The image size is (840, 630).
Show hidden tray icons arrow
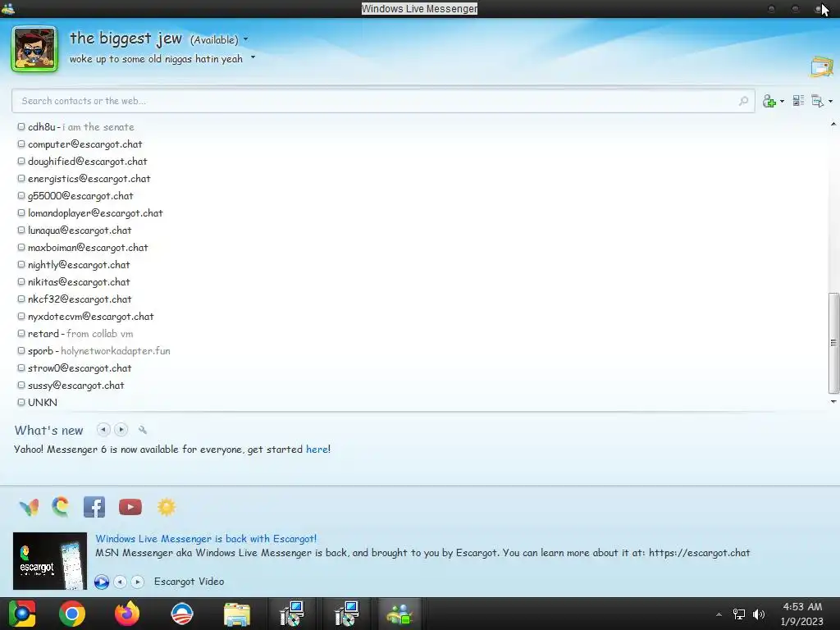point(719,614)
